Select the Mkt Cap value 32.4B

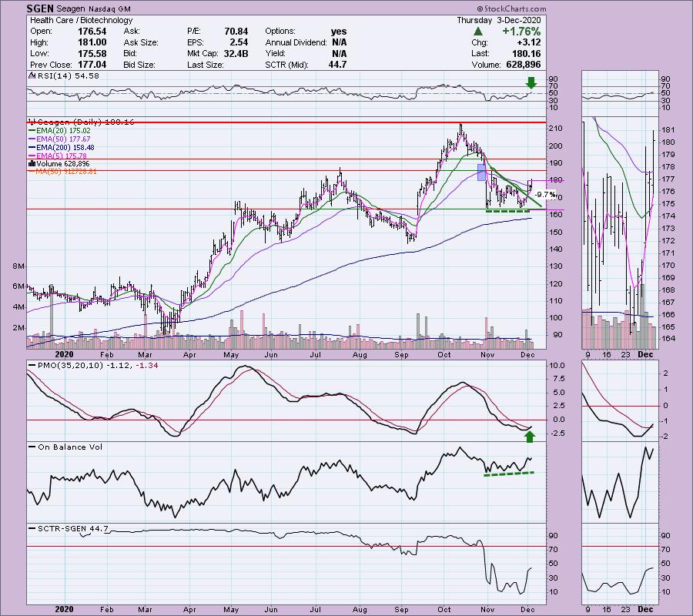click(x=235, y=53)
